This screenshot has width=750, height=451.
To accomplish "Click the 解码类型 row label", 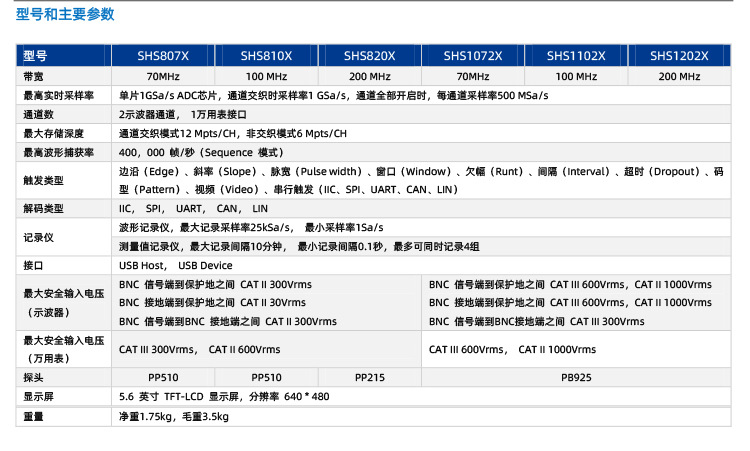I will (x=43, y=209).
